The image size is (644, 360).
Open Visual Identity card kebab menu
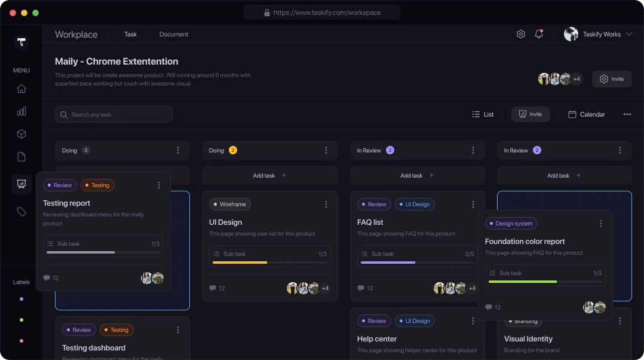pyautogui.click(x=620, y=321)
